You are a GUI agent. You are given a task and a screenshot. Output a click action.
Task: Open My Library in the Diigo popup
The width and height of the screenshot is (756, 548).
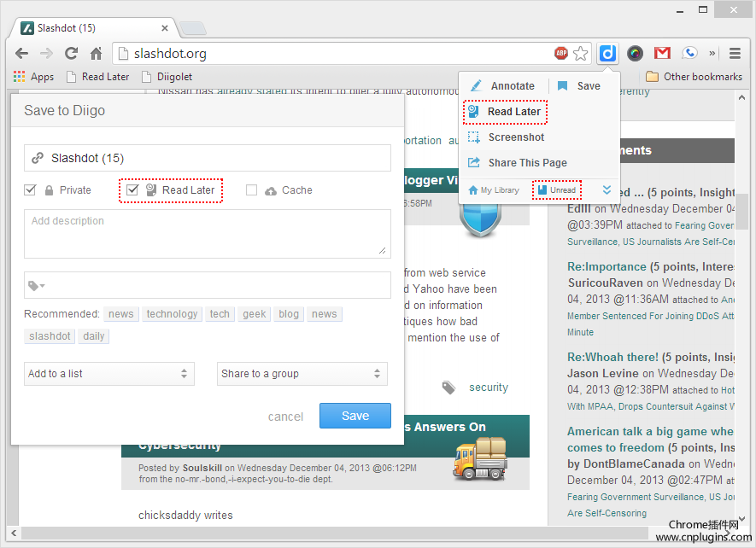[494, 189]
